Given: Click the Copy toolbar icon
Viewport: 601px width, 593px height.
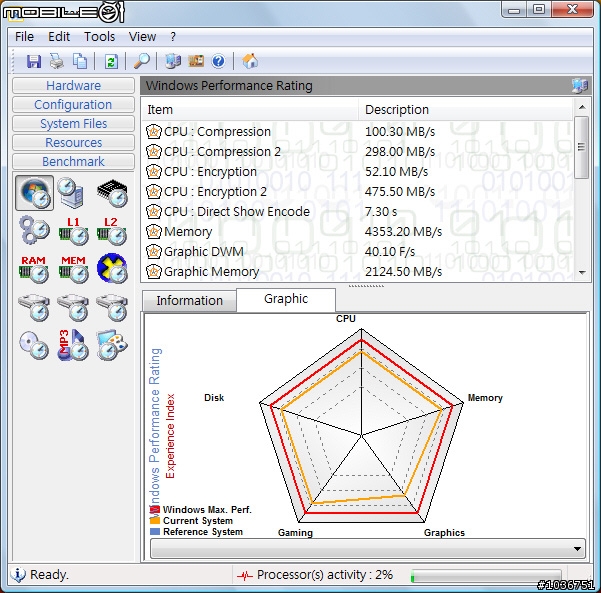Looking at the screenshot, I should (80, 61).
